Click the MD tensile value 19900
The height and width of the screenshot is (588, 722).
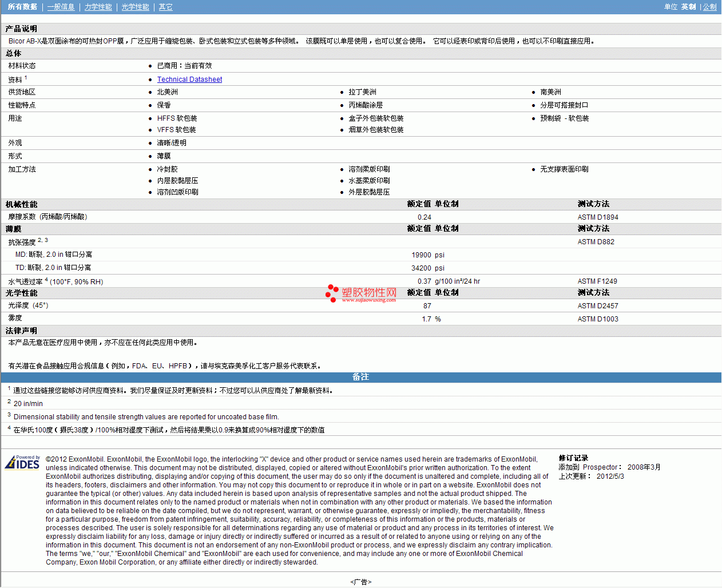pyautogui.click(x=422, y=255)
